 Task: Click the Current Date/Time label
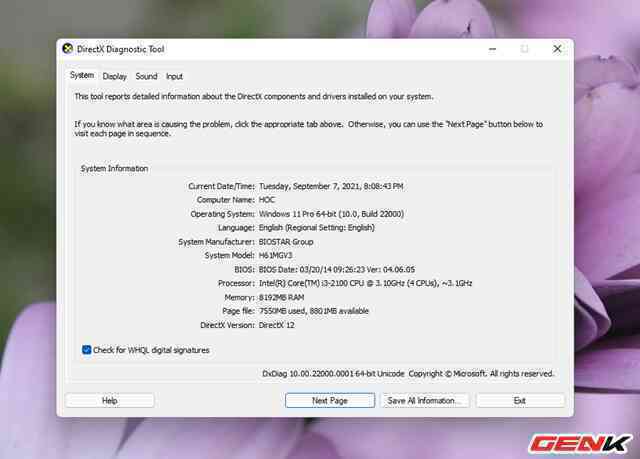tap(221, 186)
